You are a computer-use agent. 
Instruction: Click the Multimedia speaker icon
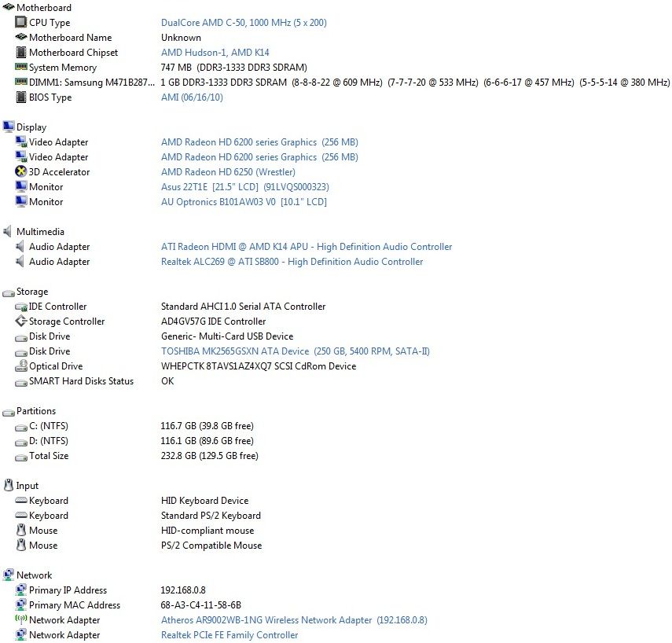tap(9, 232)
